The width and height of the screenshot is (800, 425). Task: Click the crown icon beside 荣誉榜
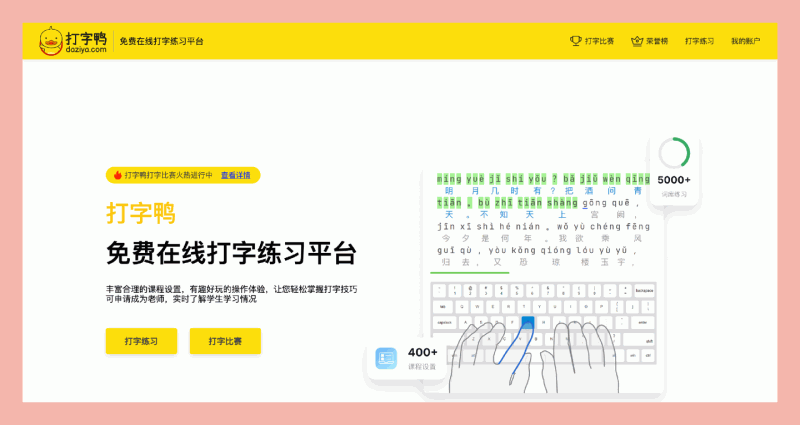[x=637, y=41]
